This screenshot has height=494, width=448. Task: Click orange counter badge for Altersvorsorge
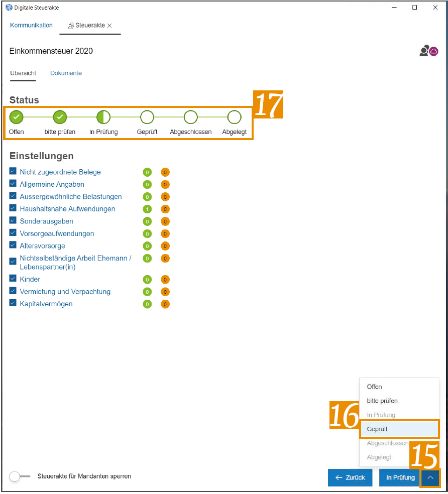(165, 246)
